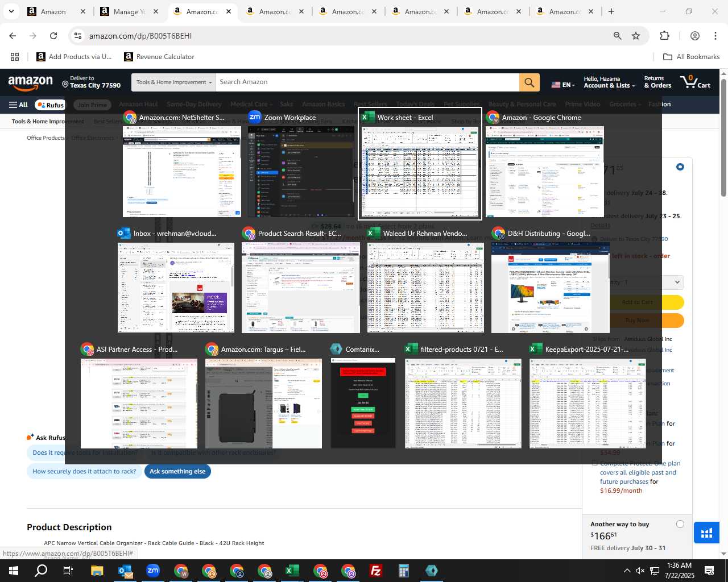Open taskbar Search icon
This screenshot has width=728, height=582.
(41, 571)
